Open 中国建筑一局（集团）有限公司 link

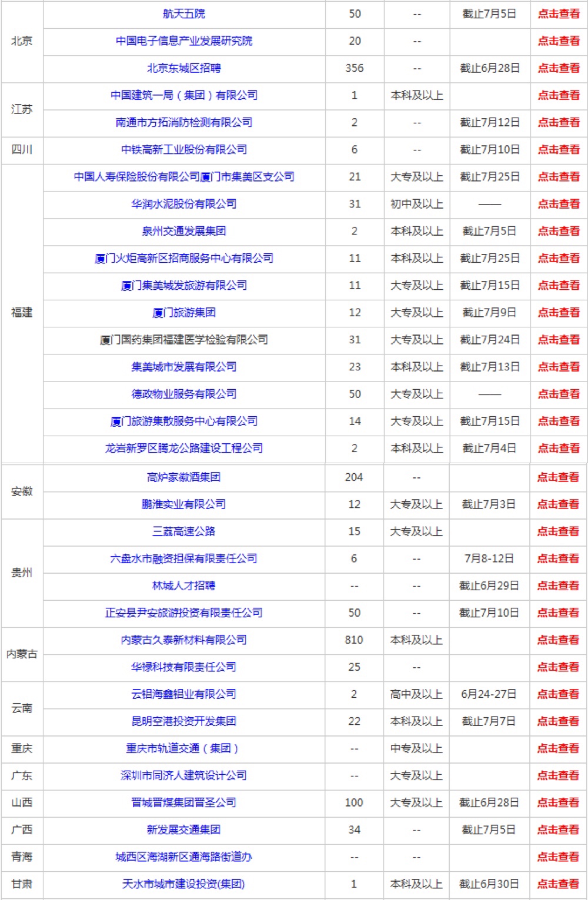[x=184, y=95]
